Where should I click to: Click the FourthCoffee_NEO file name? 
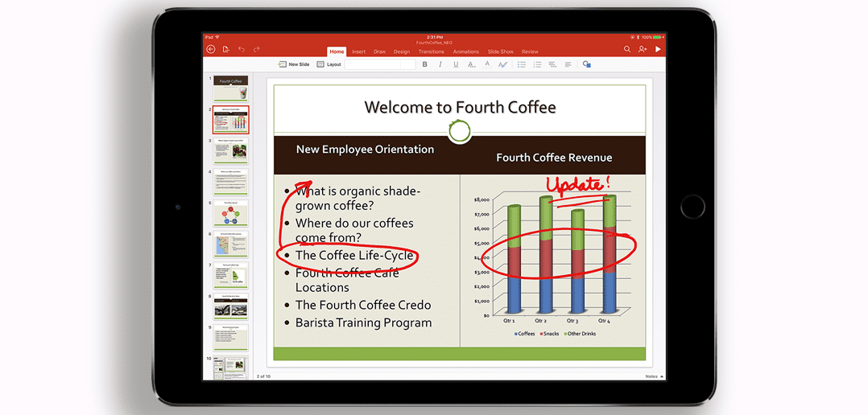pos(433,42)
